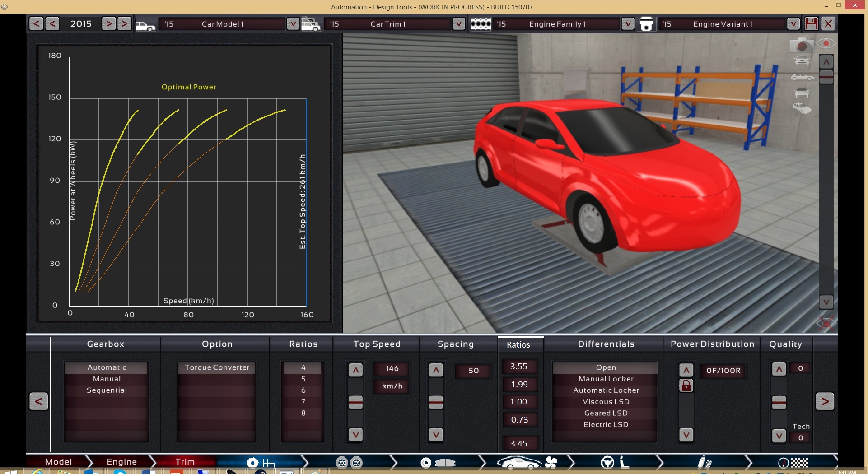Switch to the Engine tab

tap(121, 462)
